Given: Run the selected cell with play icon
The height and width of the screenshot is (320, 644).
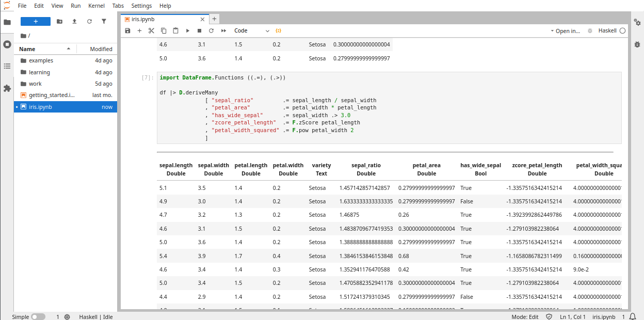Looking at the screenshot, I should [x=188, y=31].
